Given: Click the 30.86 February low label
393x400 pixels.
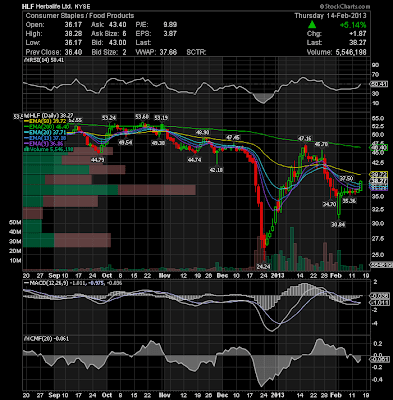Looking at the screenshot, I should point(338,225).
